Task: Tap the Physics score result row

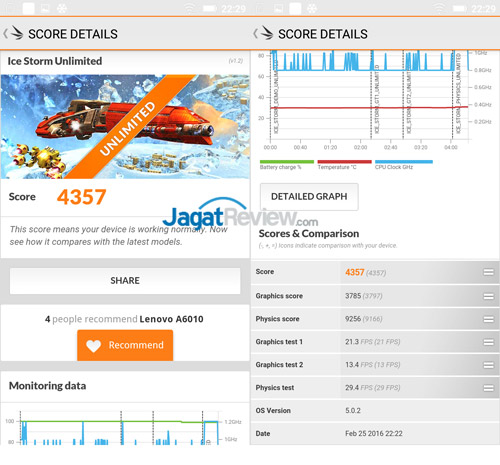Action: [x=375, y=319]
